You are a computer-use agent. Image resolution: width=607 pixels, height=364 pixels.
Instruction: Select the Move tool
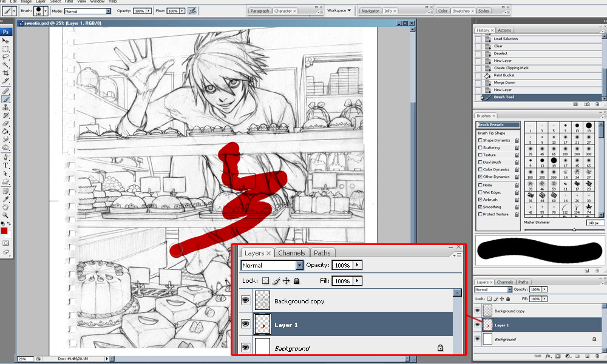5,41
